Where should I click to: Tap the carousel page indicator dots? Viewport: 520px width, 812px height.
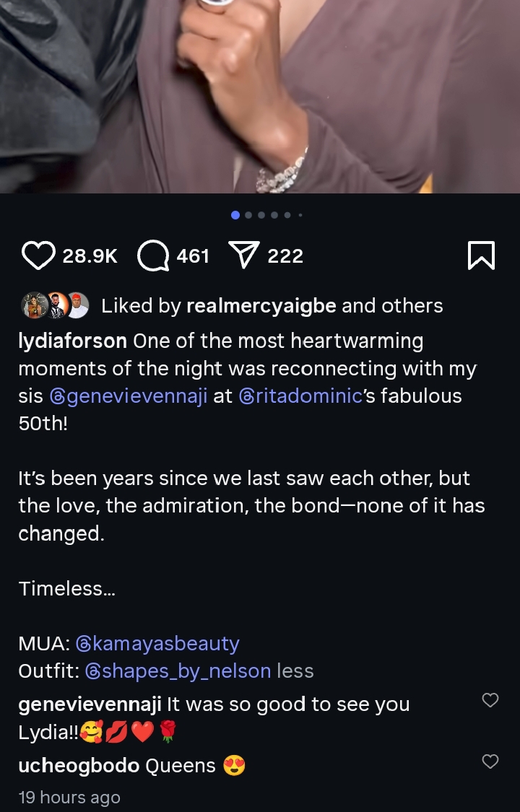tap(266, 215)
